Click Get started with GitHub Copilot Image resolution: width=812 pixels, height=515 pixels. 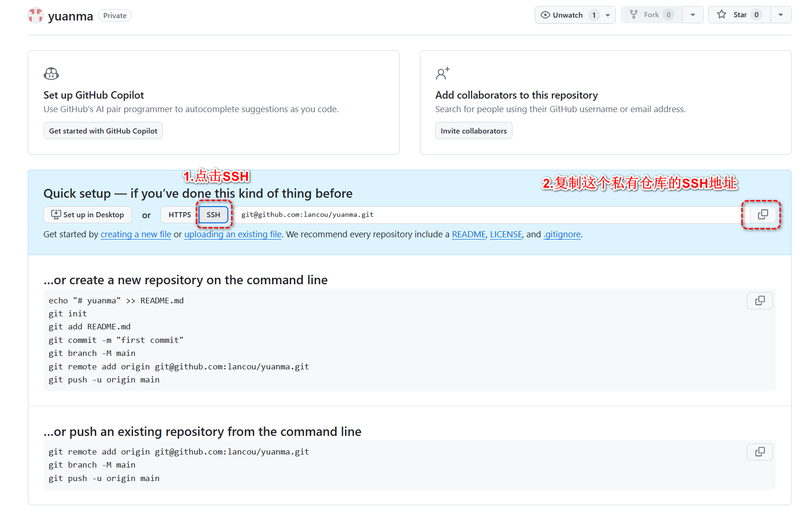point(103,131)
